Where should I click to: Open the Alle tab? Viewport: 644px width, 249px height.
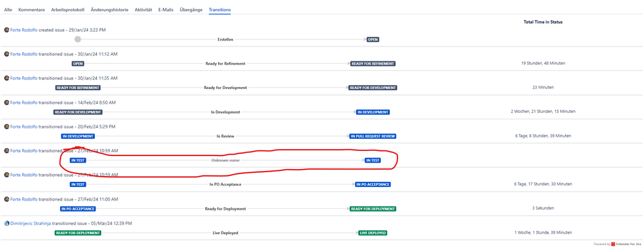(x=8, y=10)
